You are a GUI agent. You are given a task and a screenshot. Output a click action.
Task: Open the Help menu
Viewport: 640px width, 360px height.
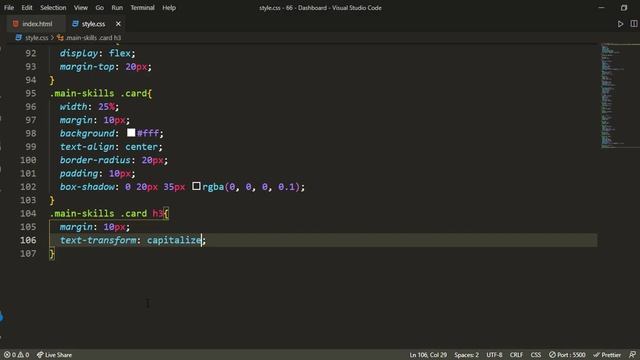point(169,8)
